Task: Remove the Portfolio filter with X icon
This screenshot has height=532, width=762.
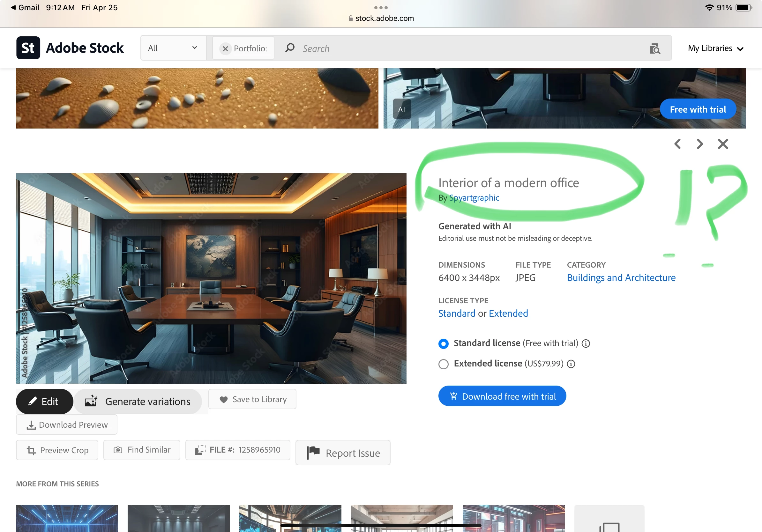Action: tap(225, 49)
